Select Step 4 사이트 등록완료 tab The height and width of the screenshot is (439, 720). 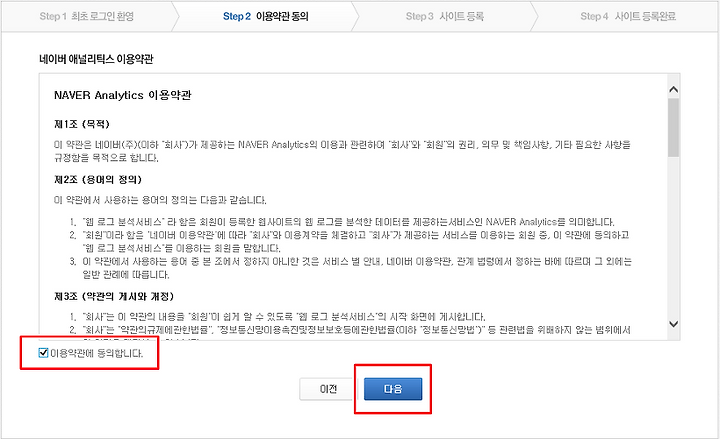[628, 17]
